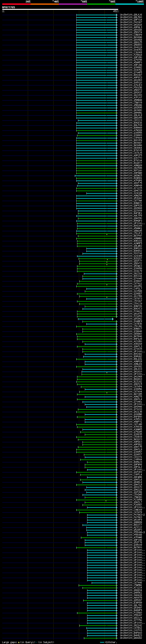This screenshot has width=146, height=644.
Task: Click the shorter UniRef100_Q9S942 alignment bar
Action: 96,319
